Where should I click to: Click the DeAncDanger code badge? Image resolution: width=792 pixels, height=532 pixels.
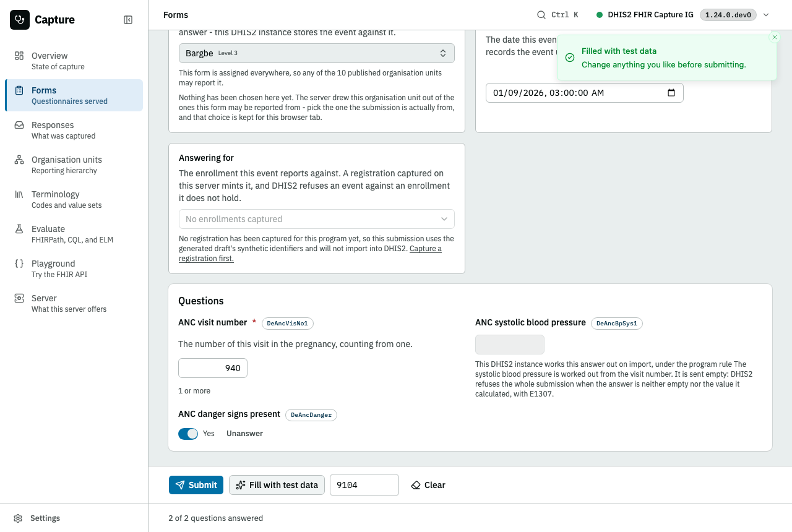click(x=311, y=415)
